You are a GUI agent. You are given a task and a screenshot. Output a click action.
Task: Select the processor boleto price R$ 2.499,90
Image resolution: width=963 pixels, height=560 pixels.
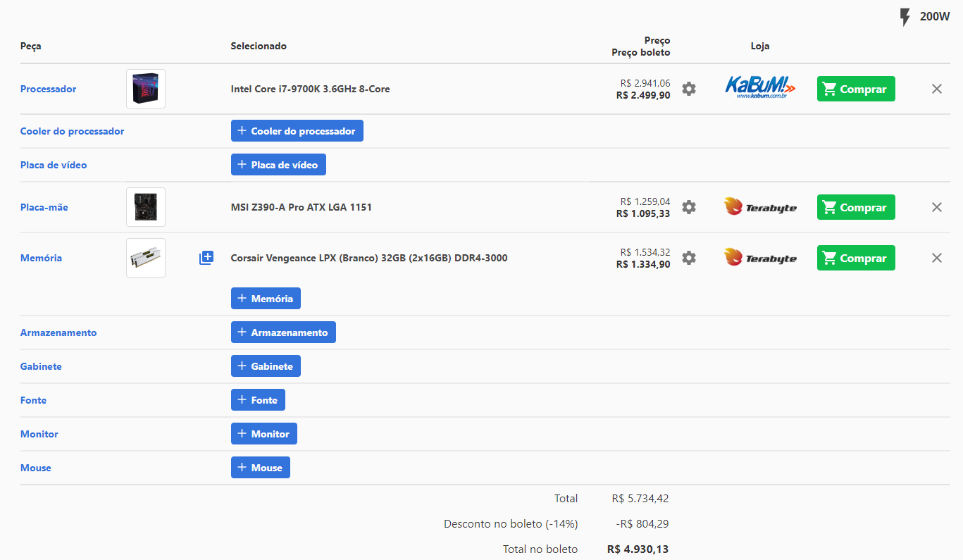(x=643, y=95)
